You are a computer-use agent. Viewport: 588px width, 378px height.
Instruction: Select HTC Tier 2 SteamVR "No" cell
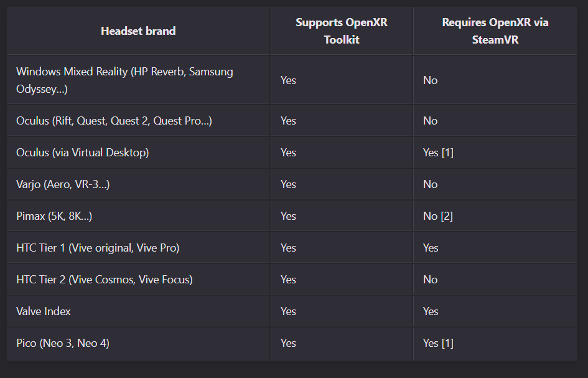click(430, 280)
